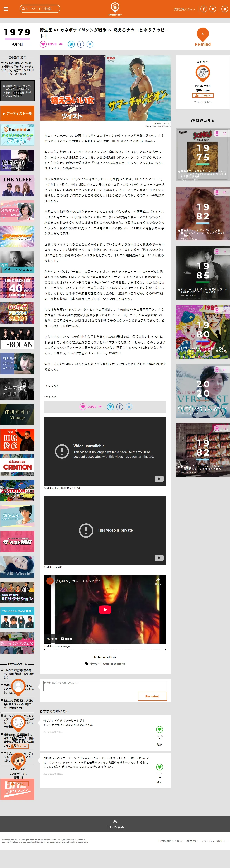Open Re:minderについて in the footer
The image size is (230, 868).
tap(171, 841)
